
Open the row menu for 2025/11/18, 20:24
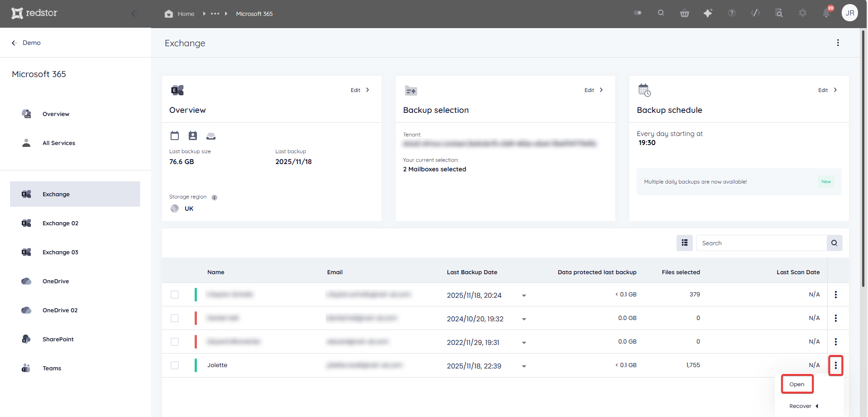tap(836, 295)
